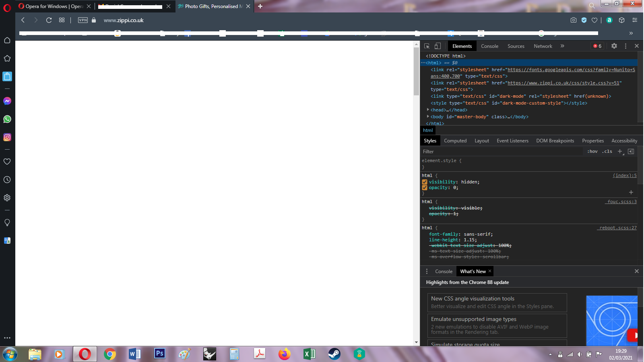Open sidebar lightbulb tips icon

[x=7, y=222]
